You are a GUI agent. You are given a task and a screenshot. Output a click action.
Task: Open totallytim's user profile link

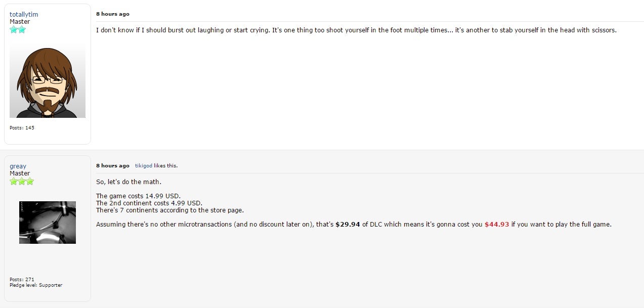(24, 14)
